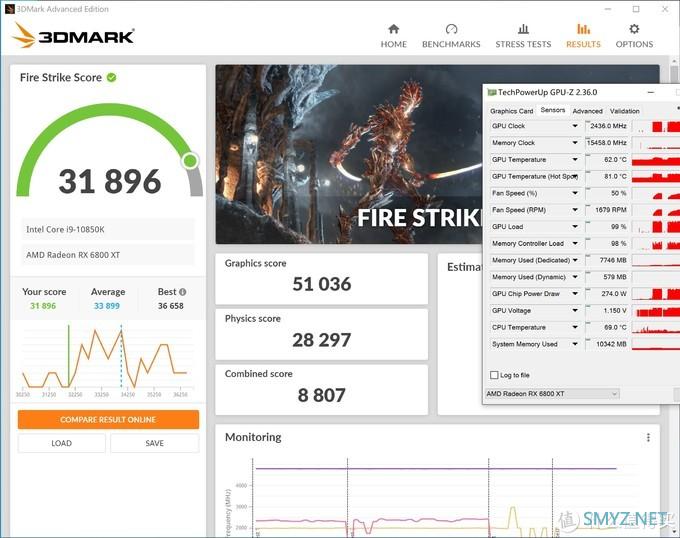Click the 3DMark logo
Viewport: 680px width, 538px height.
point(73,35)
